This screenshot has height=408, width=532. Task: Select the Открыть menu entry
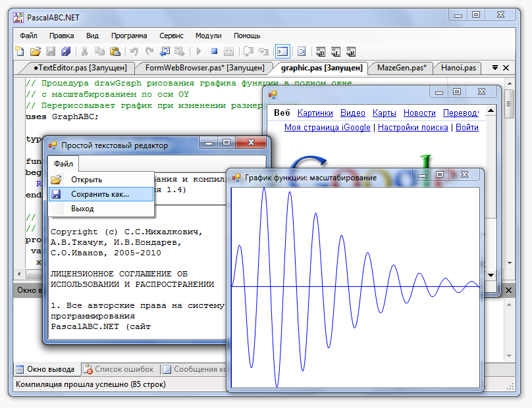[x=86, y=180]
